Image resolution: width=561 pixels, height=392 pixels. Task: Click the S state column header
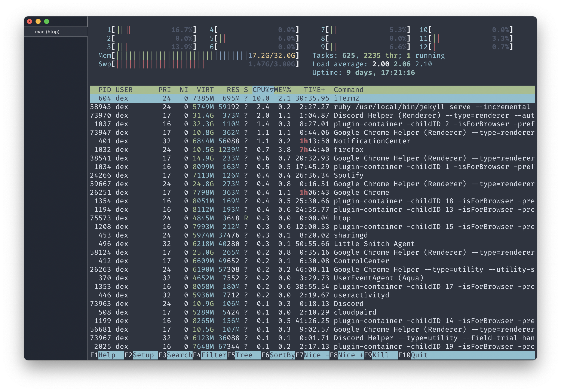pos(246,90)
